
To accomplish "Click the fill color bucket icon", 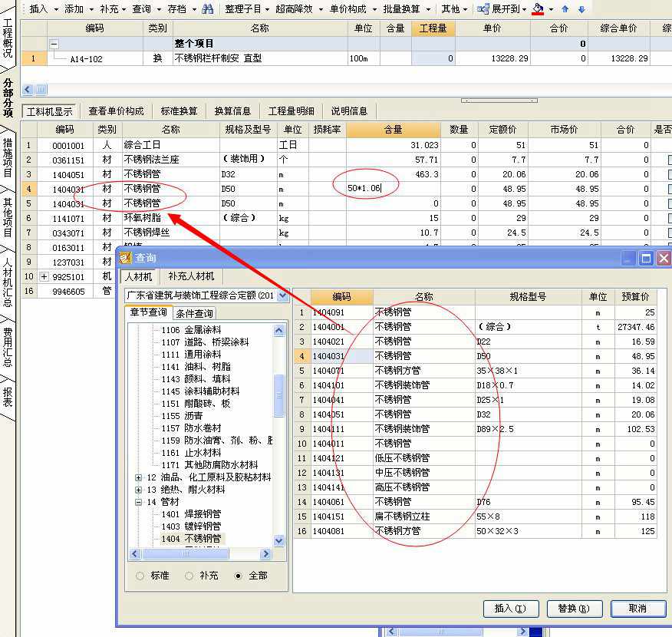I will (x=538, y=9).
